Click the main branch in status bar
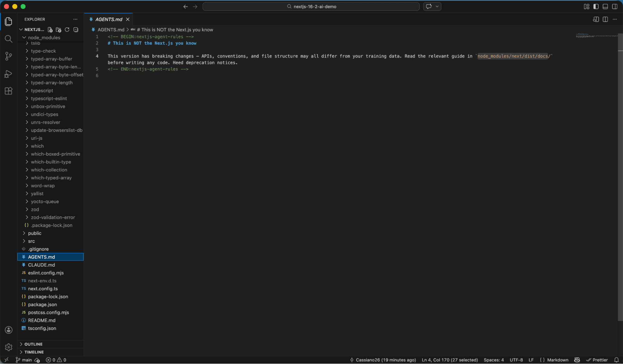The height and width of the screenshot is (364, 623). (x=24, y=360)
